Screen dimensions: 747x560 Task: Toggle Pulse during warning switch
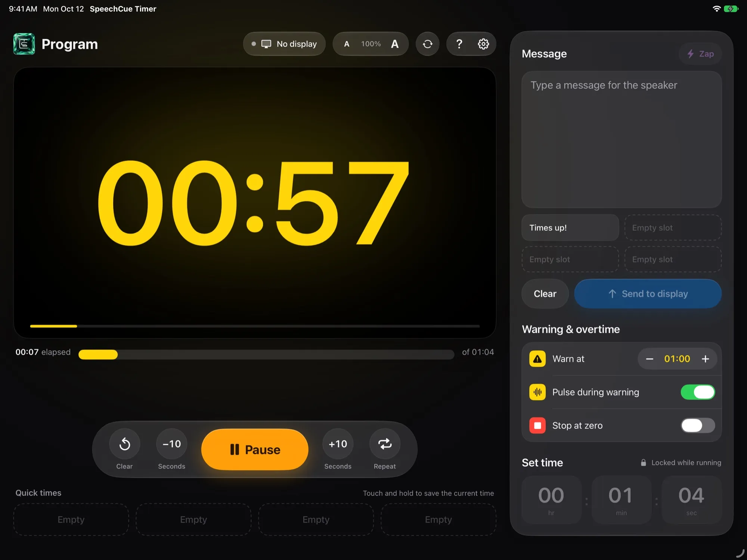coord(698,392)
